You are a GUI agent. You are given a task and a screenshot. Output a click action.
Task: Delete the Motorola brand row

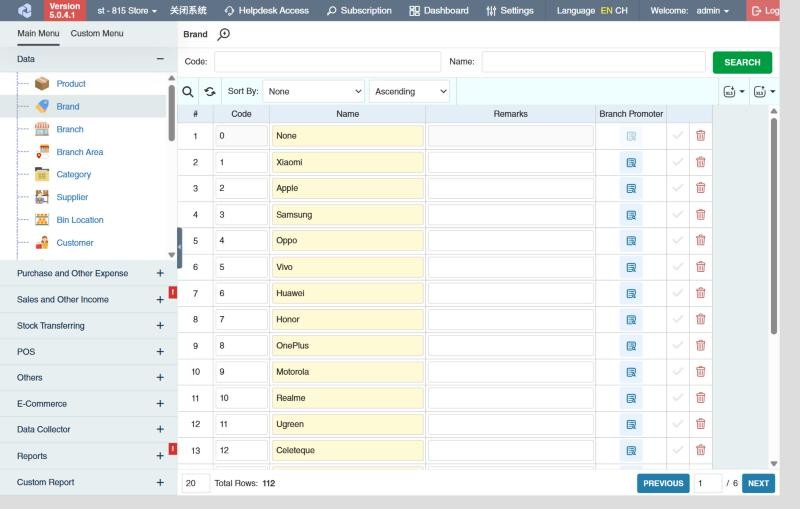coord(701,371)
